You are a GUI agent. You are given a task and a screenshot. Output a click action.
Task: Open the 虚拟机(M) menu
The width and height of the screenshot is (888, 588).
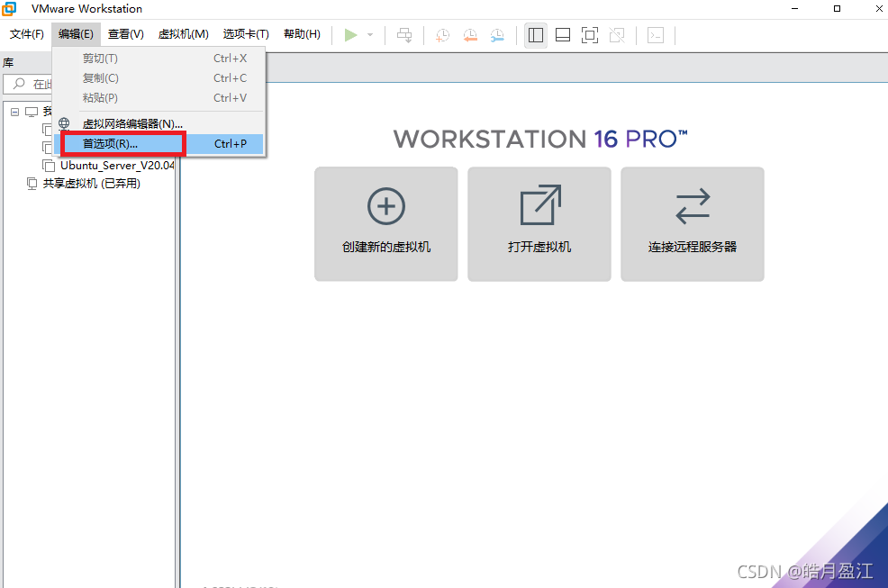(x=184, y=34)
